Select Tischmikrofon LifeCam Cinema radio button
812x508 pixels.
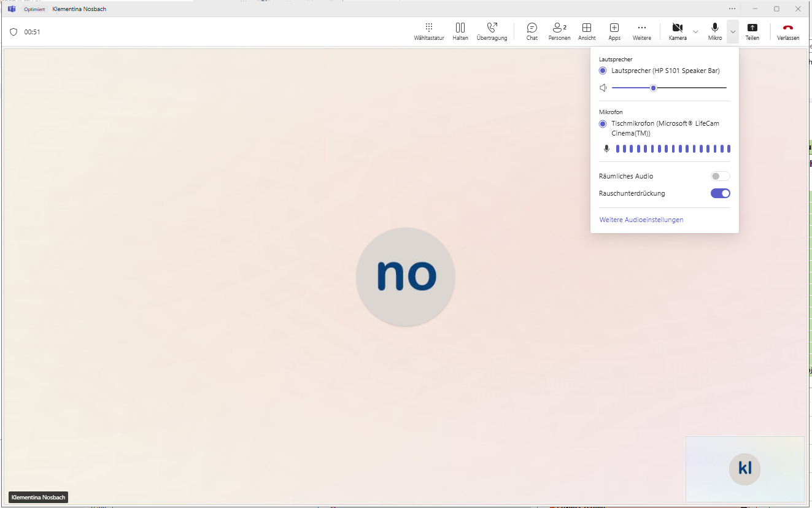[603, 124]
